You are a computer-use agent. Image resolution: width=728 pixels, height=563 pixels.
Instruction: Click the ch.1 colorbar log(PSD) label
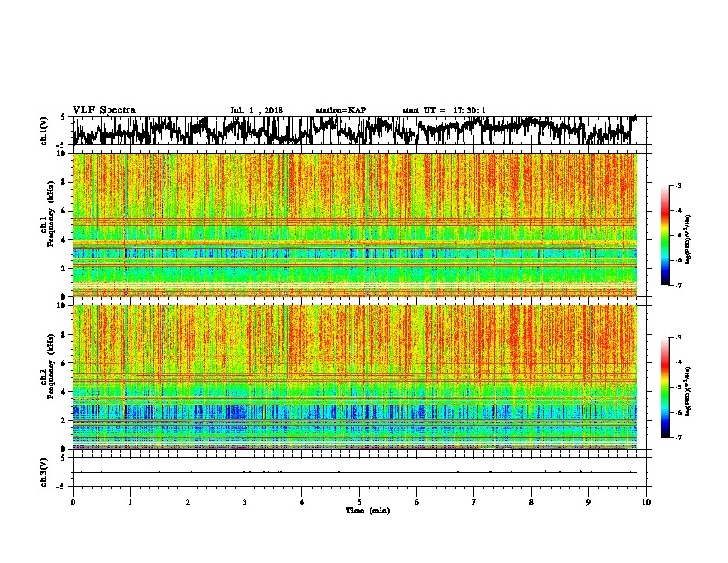pyautogui.click(x=688, y=240)
